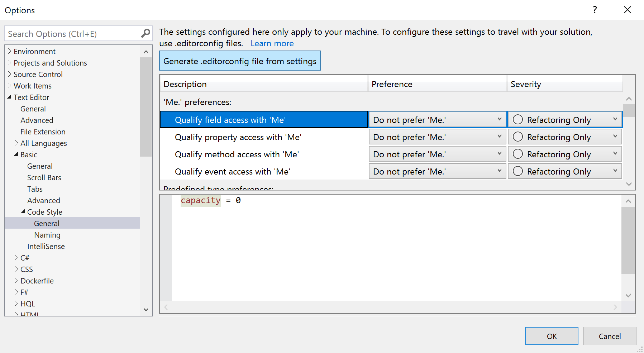The width and height of the screenshot is (644, 353).
Task: Click the help question mark icon
Action: [x=595, y=10]
